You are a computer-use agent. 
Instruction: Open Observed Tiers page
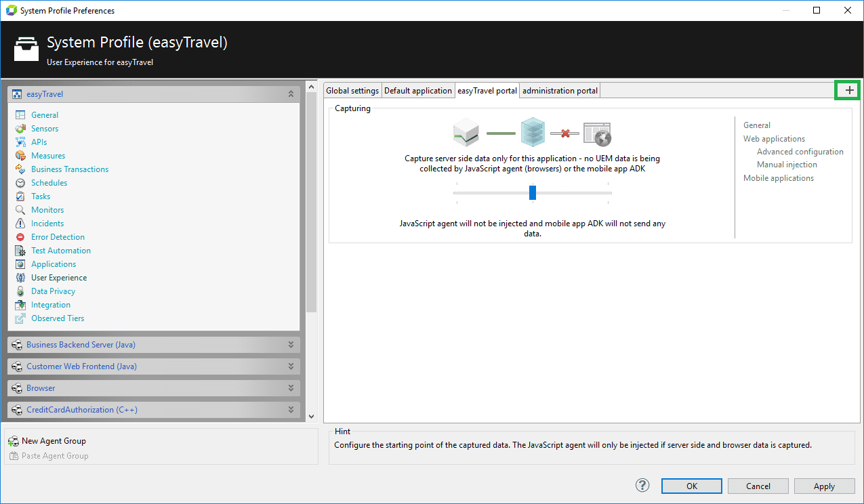click(58, 318)
